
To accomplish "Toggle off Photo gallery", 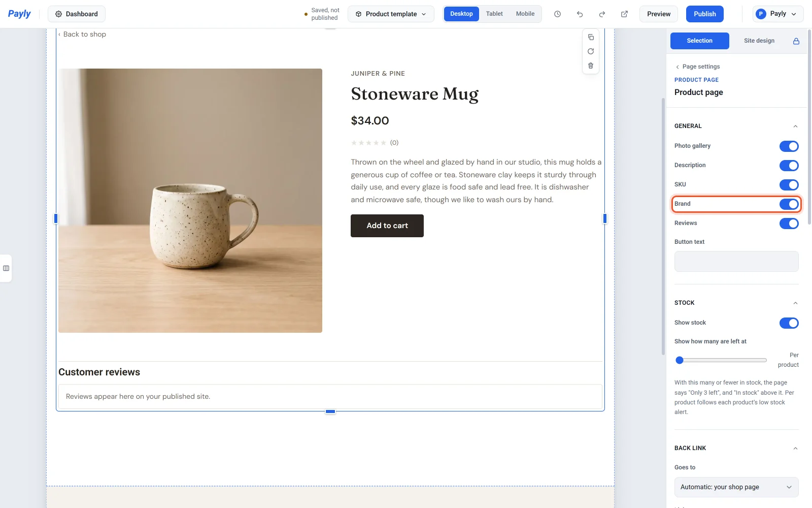I will 789,146.
